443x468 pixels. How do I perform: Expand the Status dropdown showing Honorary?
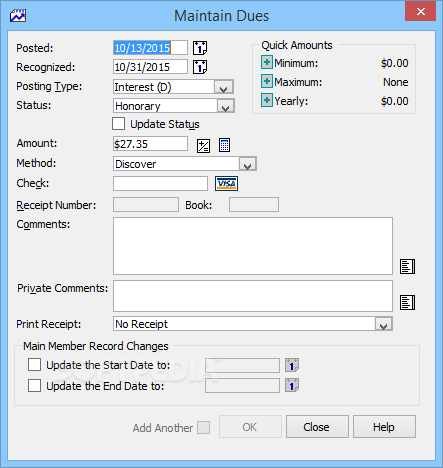coord(226,106)
